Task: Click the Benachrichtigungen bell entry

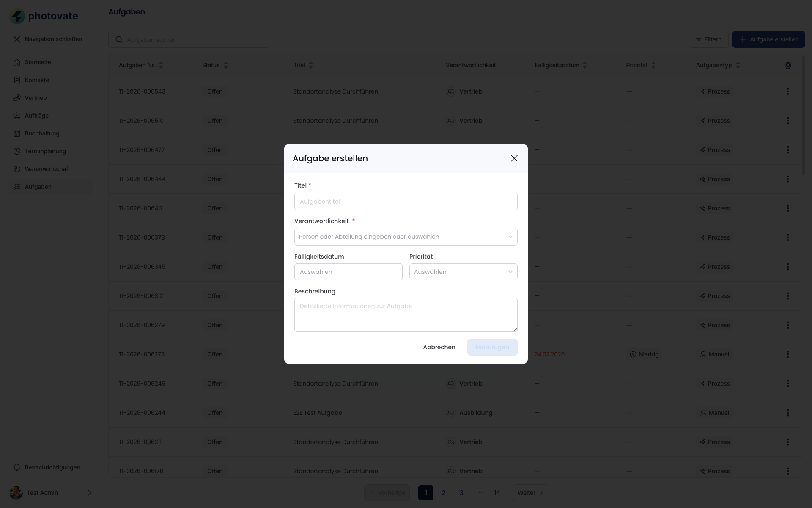Action: pos(52,467)
